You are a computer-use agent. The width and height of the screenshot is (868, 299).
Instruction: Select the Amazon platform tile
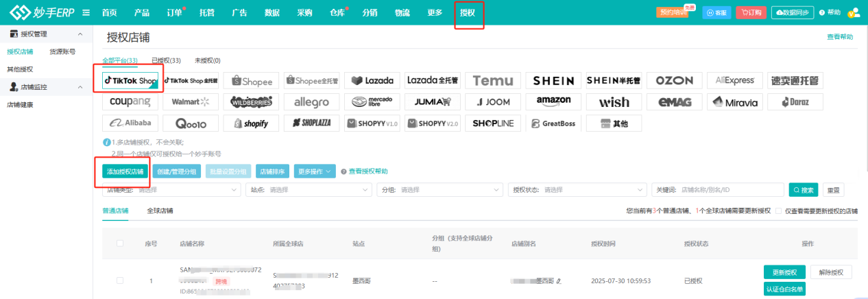pos(553,102)
